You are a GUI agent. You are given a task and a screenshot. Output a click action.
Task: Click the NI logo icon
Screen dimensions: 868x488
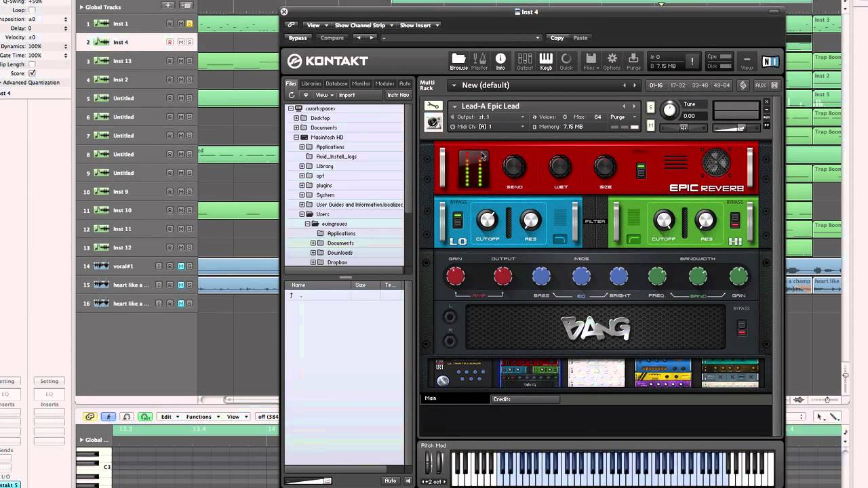tap(770, 62)
